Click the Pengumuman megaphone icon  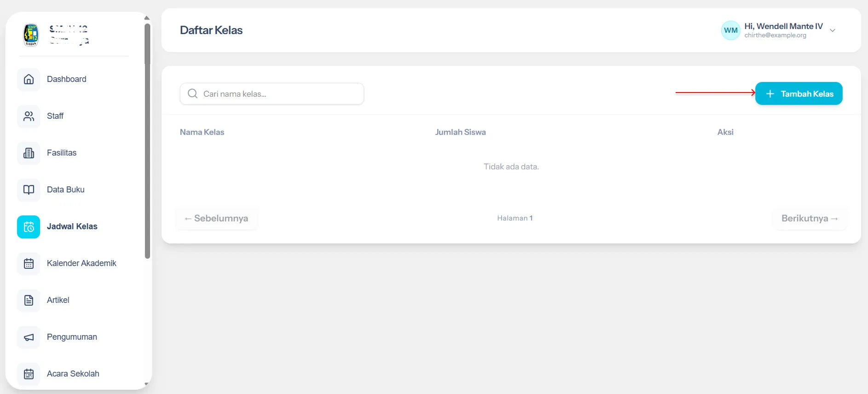tap(29, 337)
